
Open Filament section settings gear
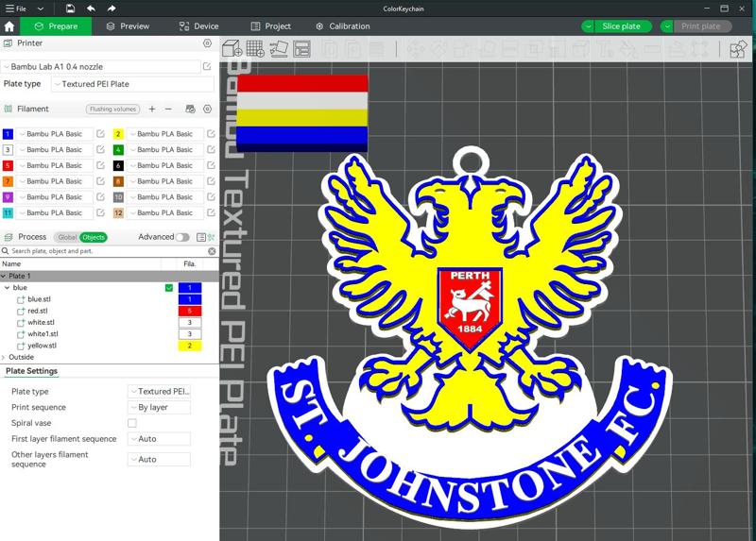(x=207, y=110)
